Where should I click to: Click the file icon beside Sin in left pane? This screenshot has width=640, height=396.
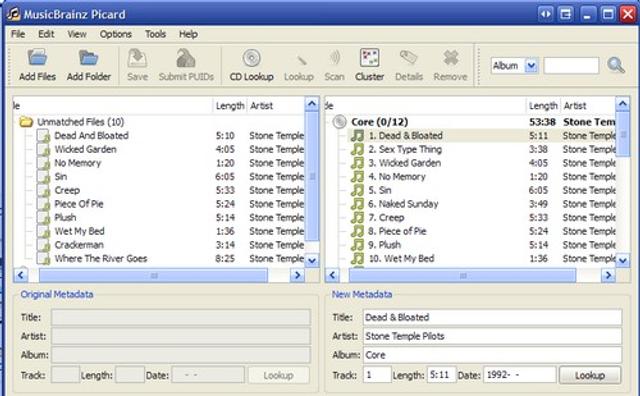point(43,176)
